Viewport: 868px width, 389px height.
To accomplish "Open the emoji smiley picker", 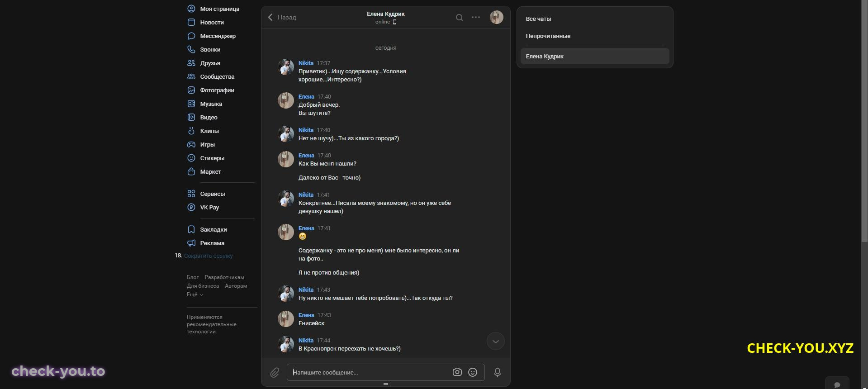I will (473, 372).
